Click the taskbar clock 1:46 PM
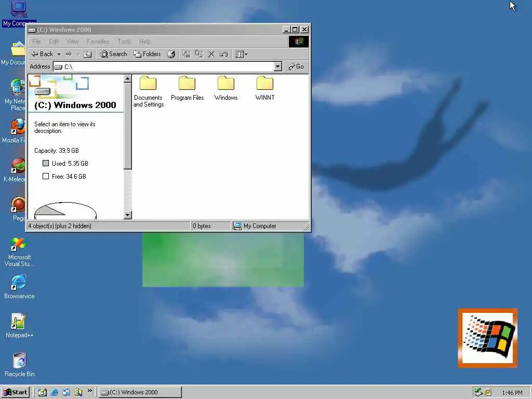532x399 pixels. [512, 393]
